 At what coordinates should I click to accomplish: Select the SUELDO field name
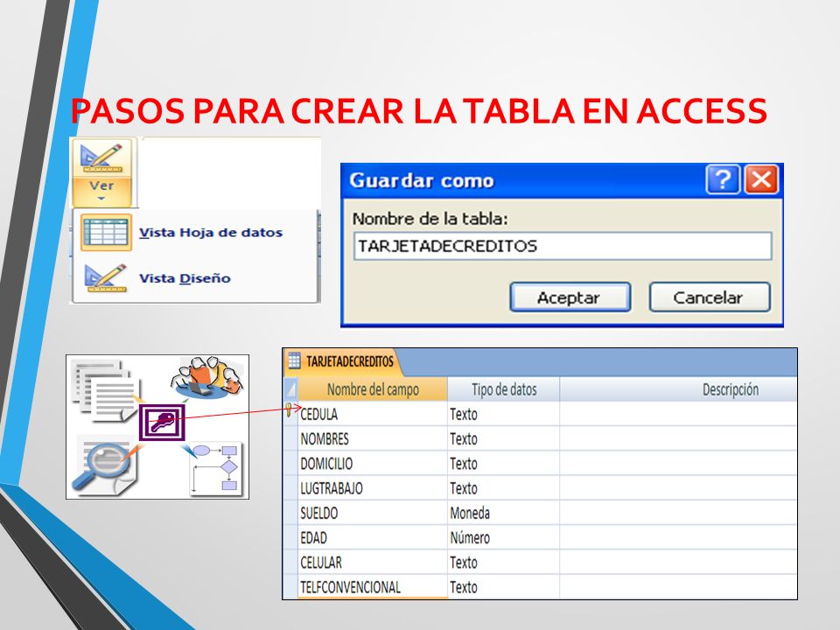(319, 514)
